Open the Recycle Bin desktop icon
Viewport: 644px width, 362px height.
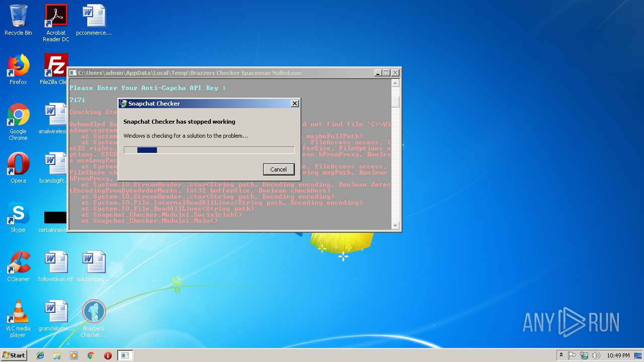tap(18, 20)
